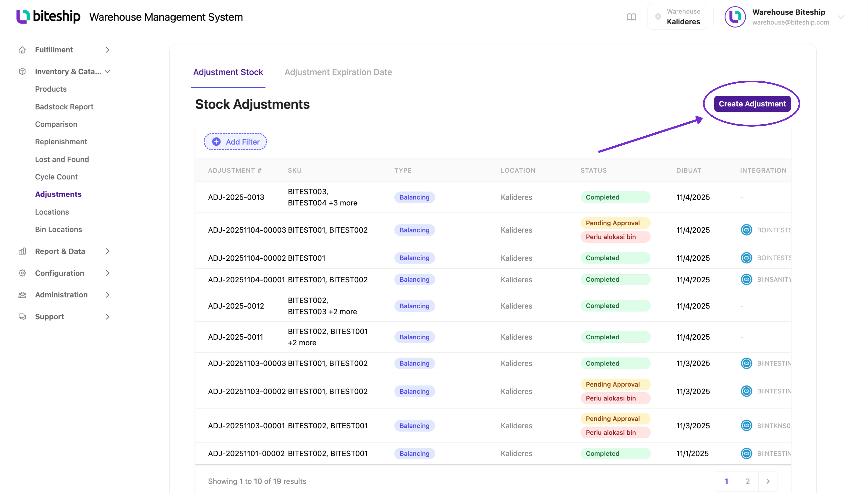
Task: Expand the Support chevron
Action: tap(108, 317)
